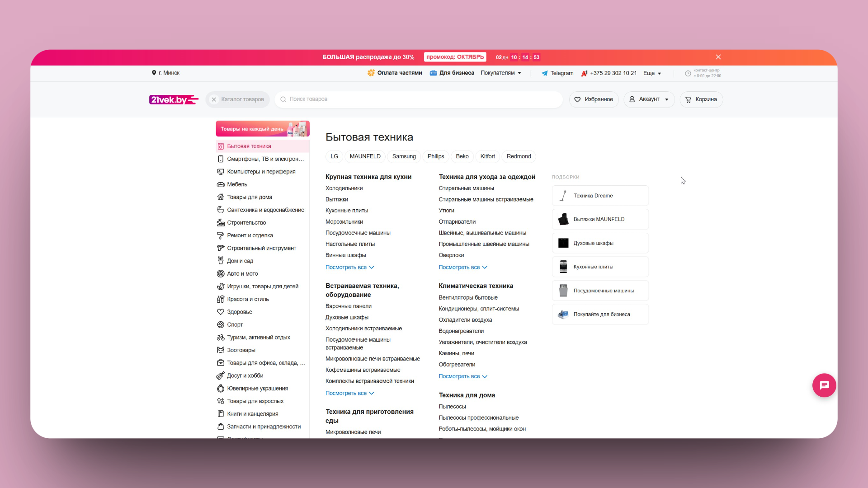Image resolution: width=868 pixels, height=488 pixels.
Task: Click the 21vek.by logo
Action: click(173, 99)
